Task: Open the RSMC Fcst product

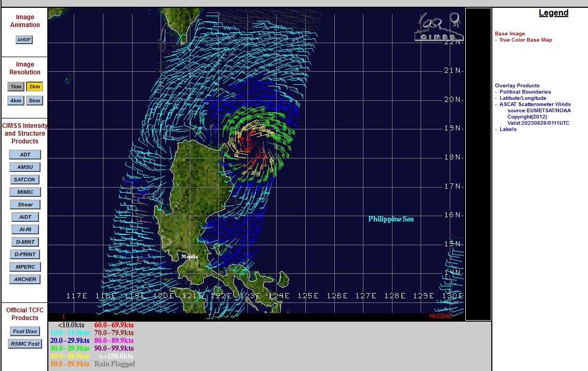Action: click(25, 344)
